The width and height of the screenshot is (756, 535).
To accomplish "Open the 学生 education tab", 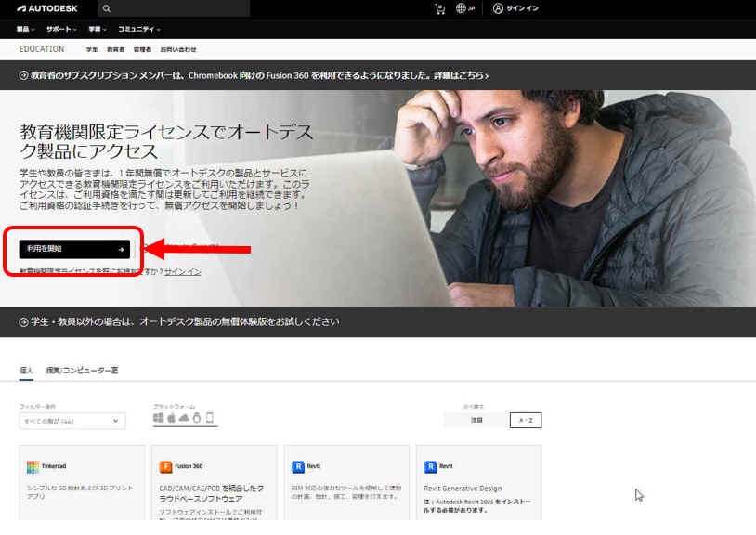I will tap(92, 49).
